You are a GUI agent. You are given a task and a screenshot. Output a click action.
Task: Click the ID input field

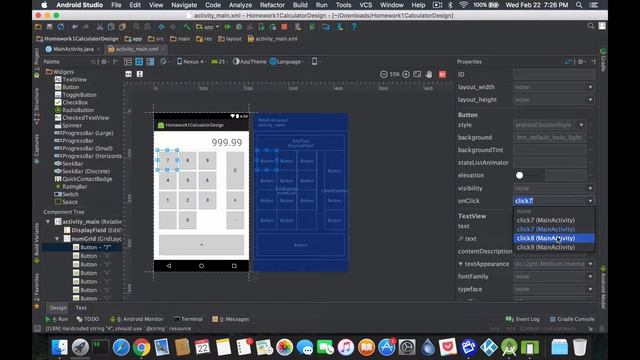(554, 74)
